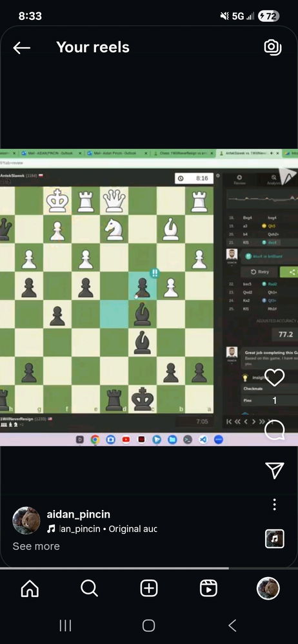Image resolution: width=298 pixels, height=644 pixels.
Task: Open your profile avatar tab in bottom bar
Action: 268,589
